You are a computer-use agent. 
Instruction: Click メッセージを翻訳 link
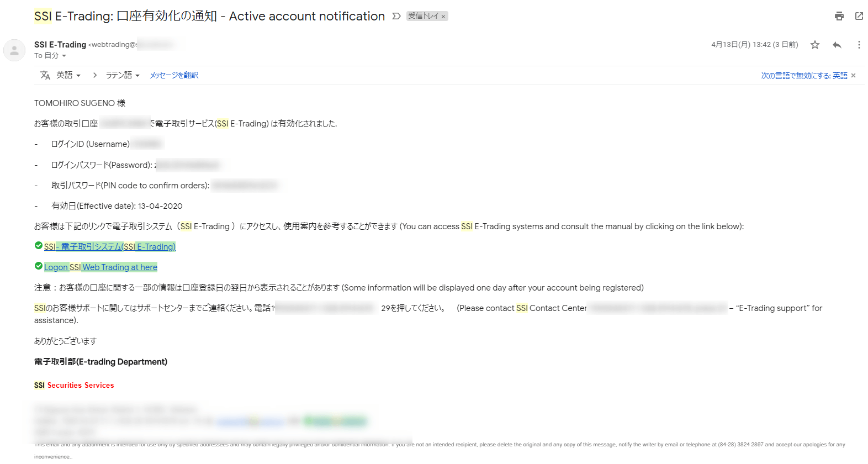click(174, 75)
